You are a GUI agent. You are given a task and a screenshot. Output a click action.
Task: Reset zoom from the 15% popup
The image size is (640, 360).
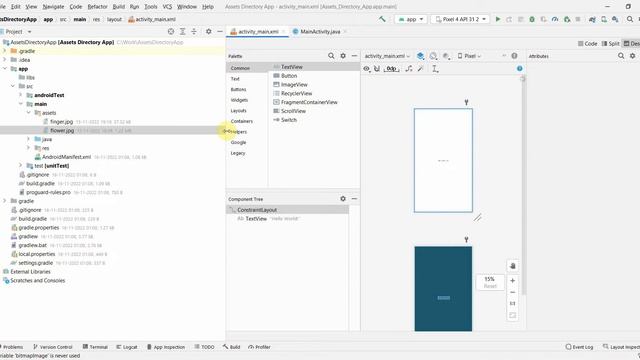pyautogui.click(x=490, y=287)
